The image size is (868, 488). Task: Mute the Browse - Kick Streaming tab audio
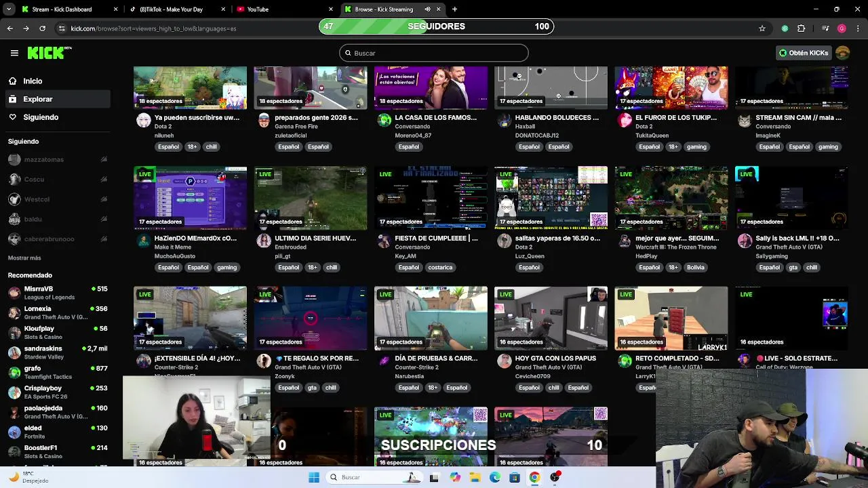pyautogui.click(x=427, y=9)
